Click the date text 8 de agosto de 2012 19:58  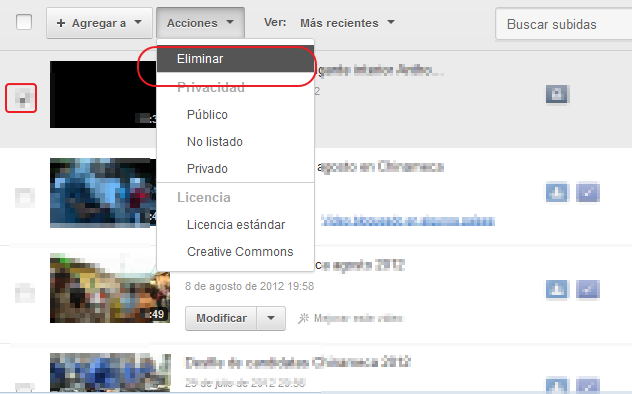coord(249,286)
